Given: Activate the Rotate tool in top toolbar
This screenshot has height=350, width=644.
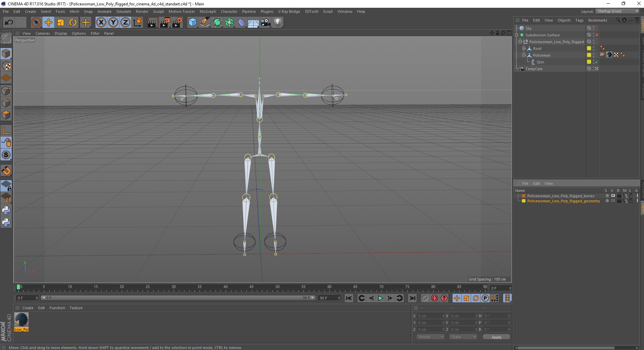Looking at the screenshot, I should 73,23.
